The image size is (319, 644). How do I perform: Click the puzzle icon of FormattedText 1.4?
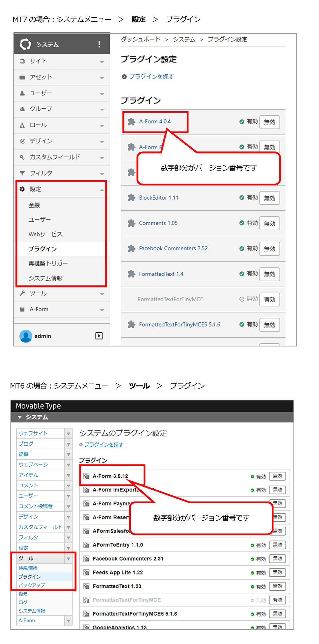(131, 274)
